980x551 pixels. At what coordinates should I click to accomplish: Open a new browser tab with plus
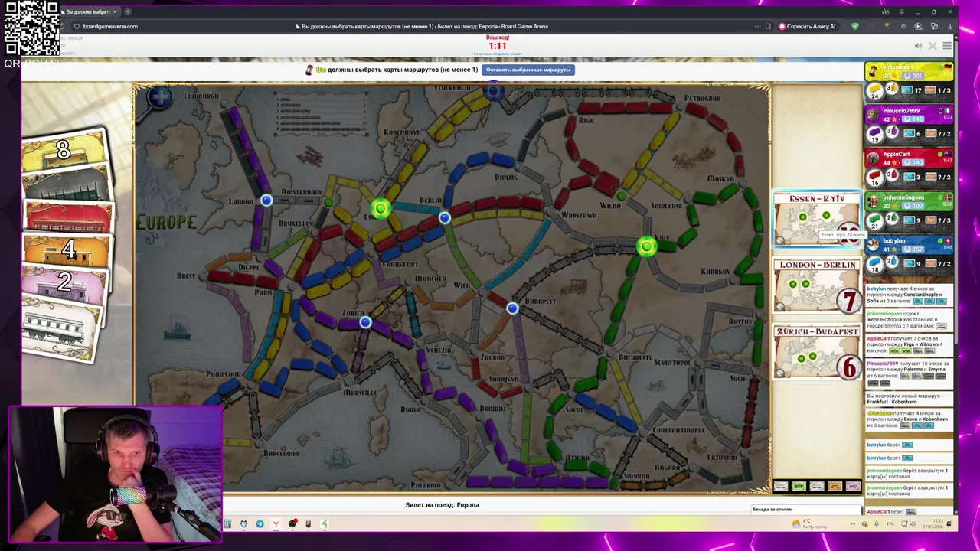[x=128, y=11]
